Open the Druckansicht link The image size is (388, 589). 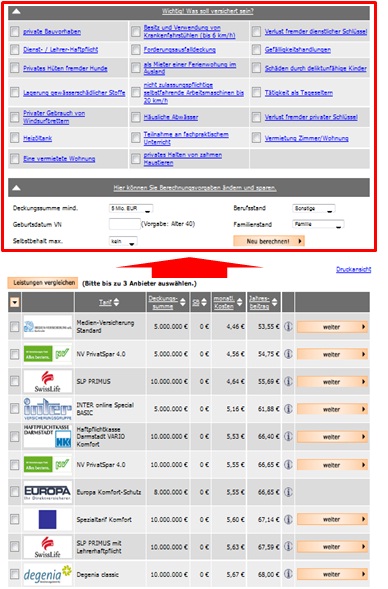coord(353,269)
